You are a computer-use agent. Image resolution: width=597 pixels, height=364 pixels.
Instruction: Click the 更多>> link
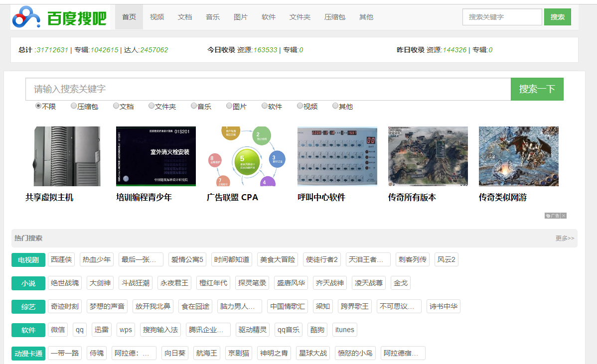pos(565,238)
